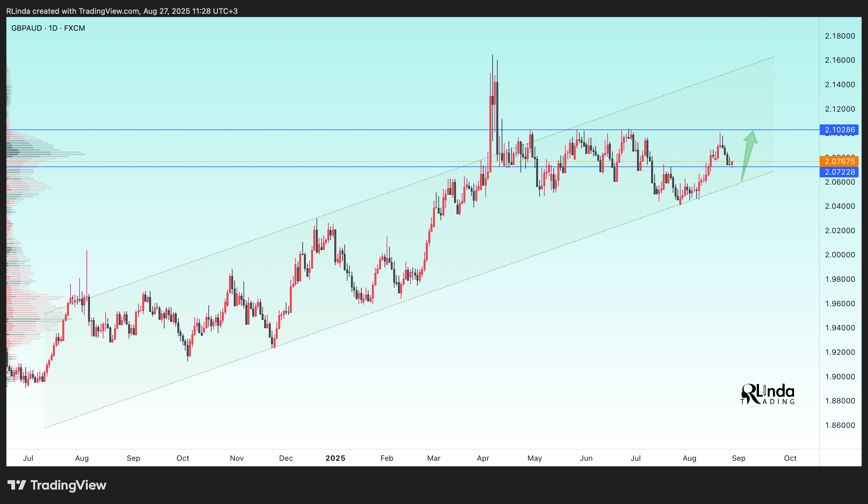Click the 1.98000 price axis value
The width and height of the screenshot is (868, 504).
840,279
